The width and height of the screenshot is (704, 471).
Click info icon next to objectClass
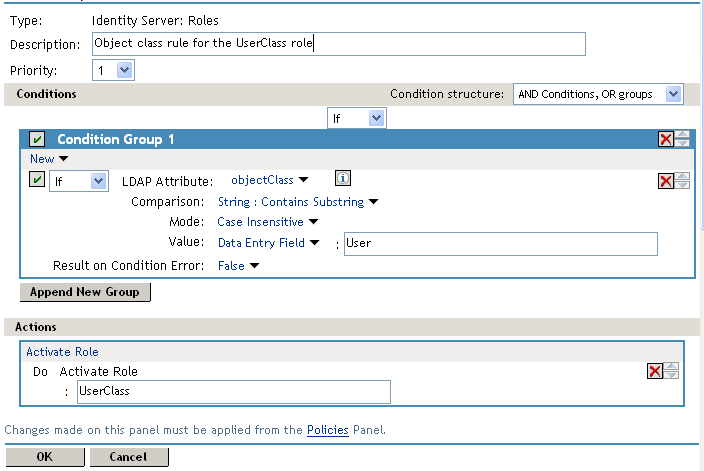click(x=341, y=179)
